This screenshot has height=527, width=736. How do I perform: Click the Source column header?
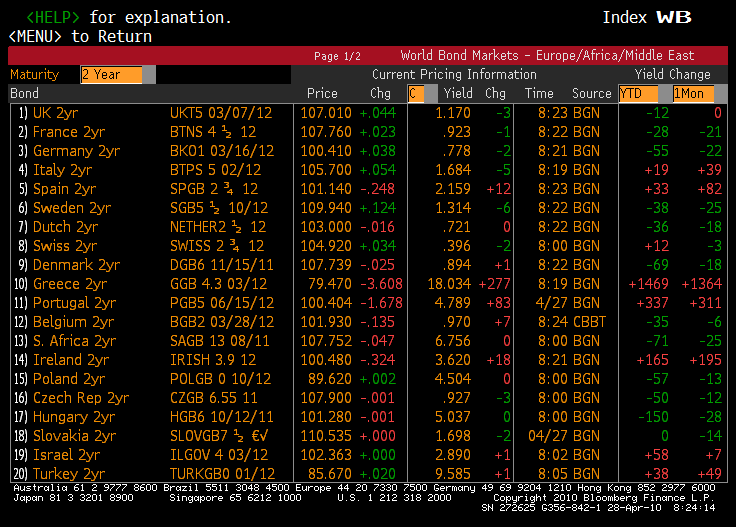click(591, 93)
